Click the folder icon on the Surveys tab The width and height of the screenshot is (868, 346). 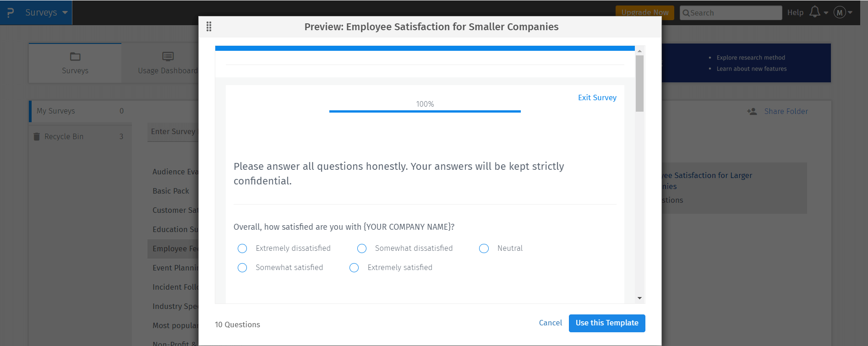[75, 56]
